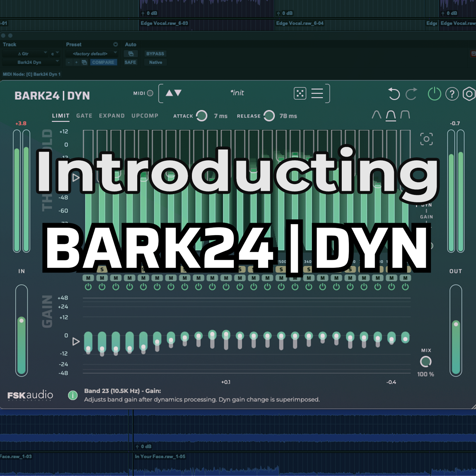Open the Preset dropdown showing factory default
The height and width of the screenshot is (476, 476).
pyautogui.click(x=90, y=53)
